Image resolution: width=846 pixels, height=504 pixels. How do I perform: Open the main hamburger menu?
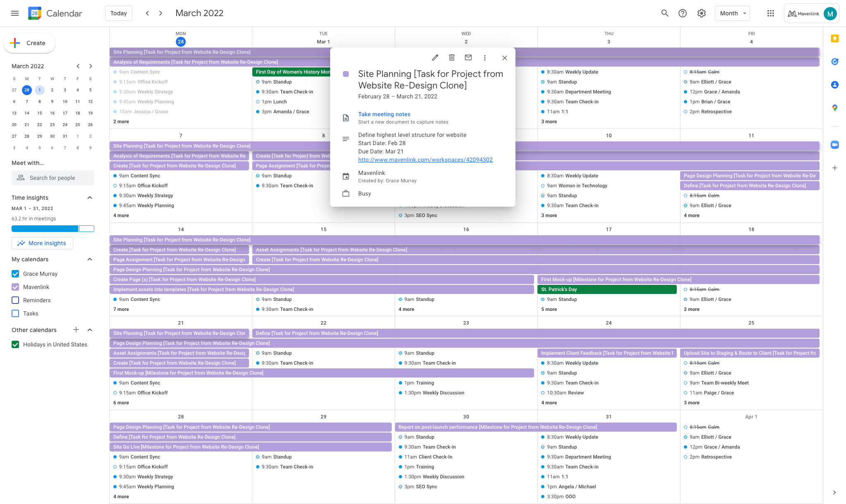point(15,13)
